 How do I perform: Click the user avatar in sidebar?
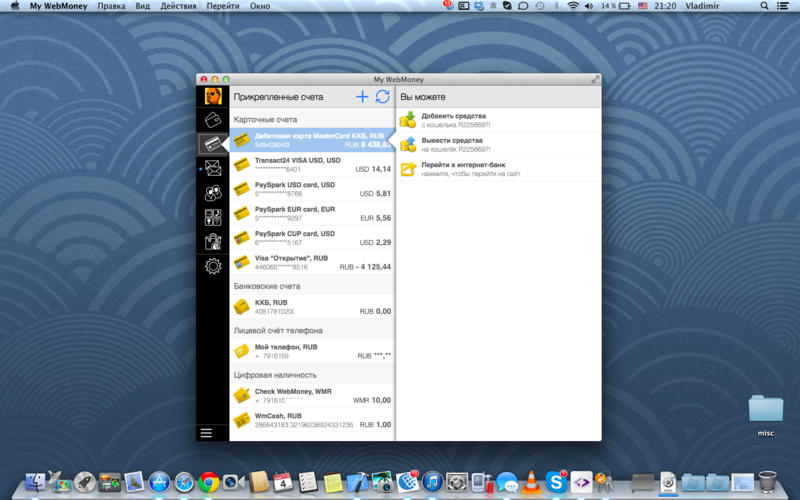213,97
